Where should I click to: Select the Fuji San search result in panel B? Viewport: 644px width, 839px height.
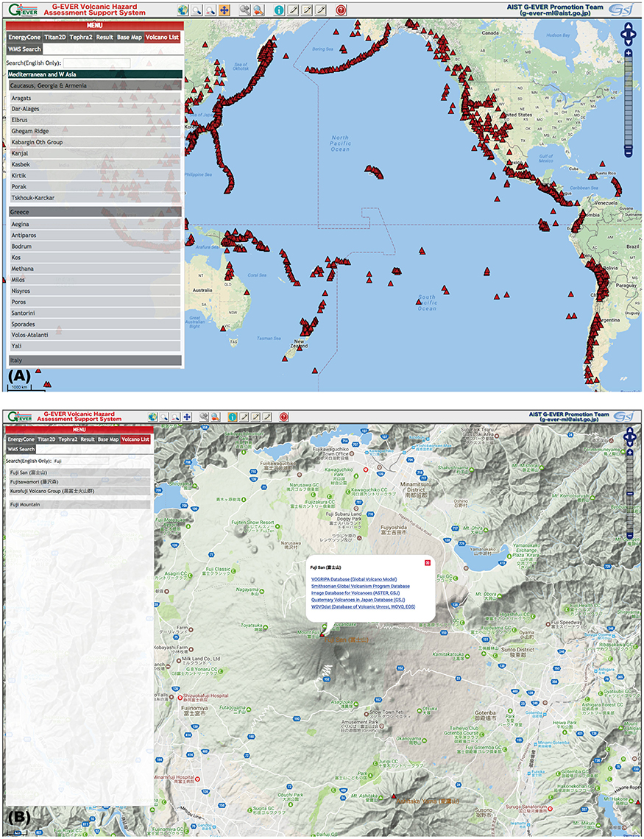point(79,473)
